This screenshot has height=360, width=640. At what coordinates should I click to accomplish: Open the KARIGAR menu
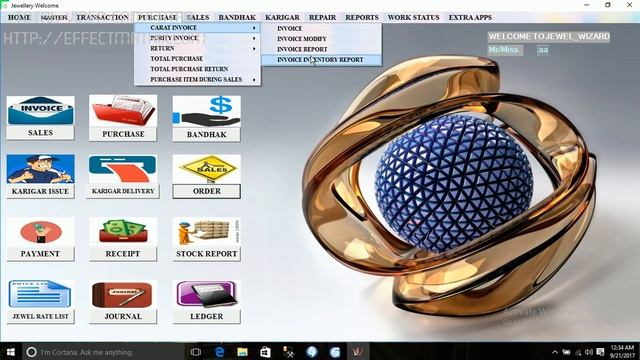point(282,18)
